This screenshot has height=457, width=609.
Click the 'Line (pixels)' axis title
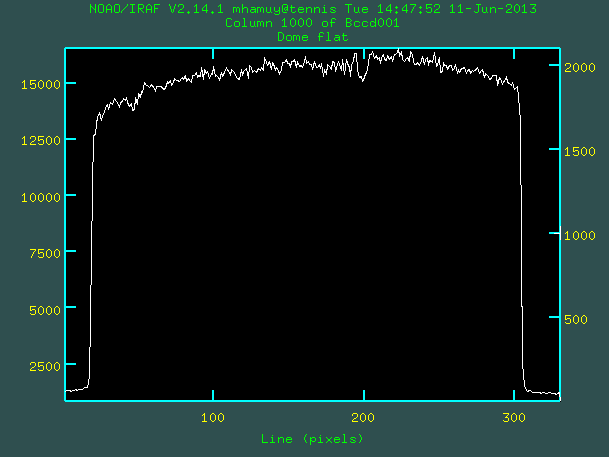(x=312, y=439)
